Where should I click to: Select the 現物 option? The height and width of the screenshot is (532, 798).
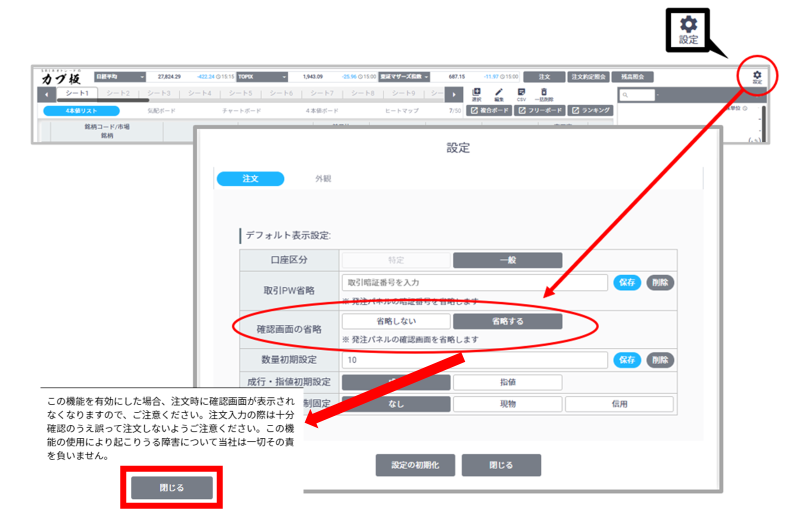(507, 404)
